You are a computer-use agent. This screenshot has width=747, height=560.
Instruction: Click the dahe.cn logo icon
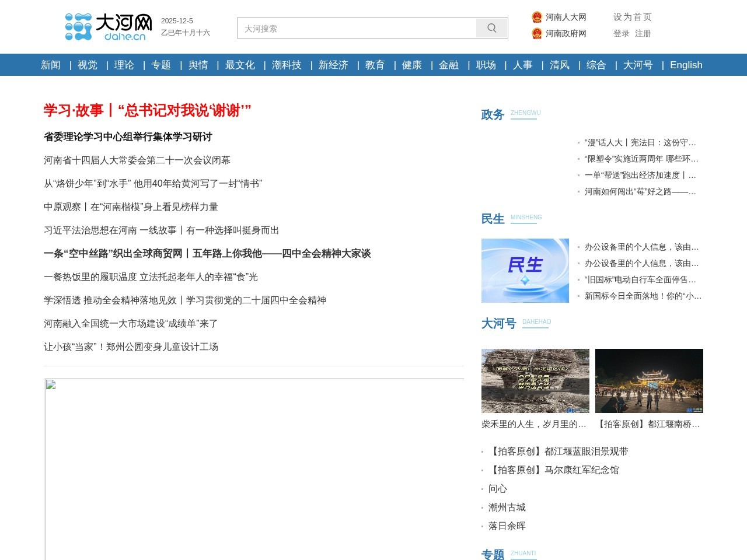point(79,26)
